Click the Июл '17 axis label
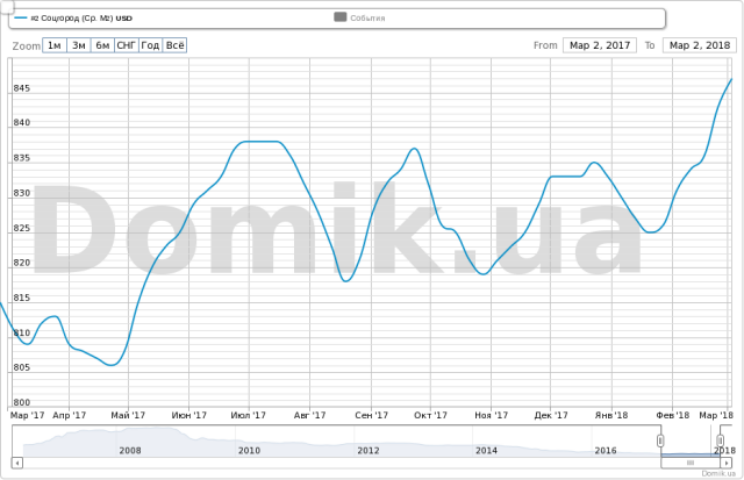The height and width of the screenshot is (480, 744). [x=248, y=415]
